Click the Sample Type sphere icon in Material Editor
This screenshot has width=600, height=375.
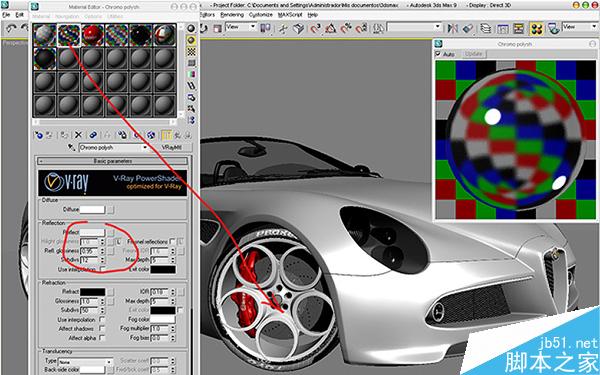[191, 28]
